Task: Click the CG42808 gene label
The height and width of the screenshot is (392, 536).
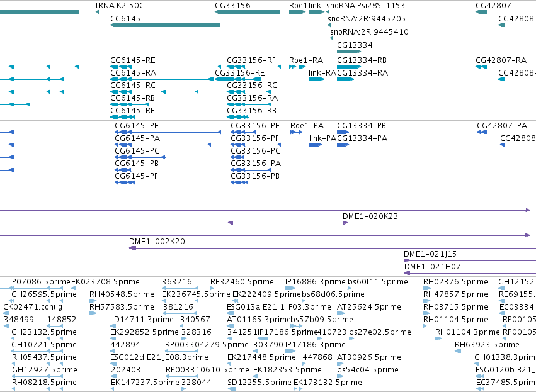Action: click(516, 18)
